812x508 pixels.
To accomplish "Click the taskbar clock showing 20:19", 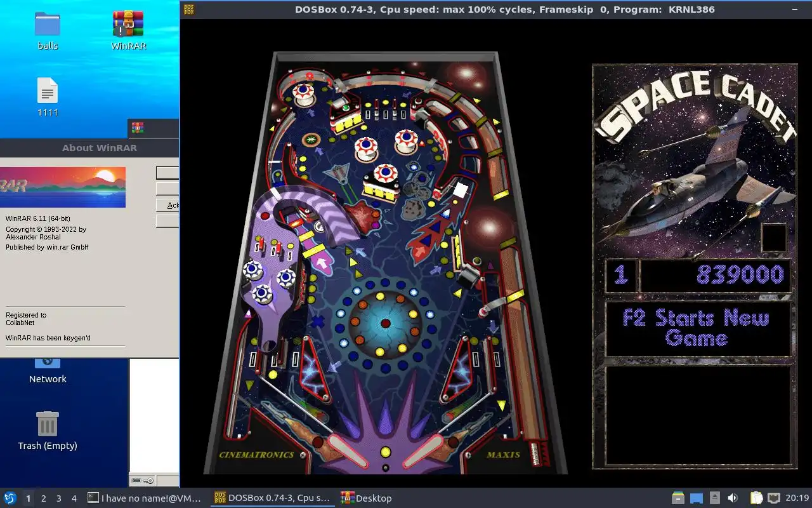I will 797,498.
